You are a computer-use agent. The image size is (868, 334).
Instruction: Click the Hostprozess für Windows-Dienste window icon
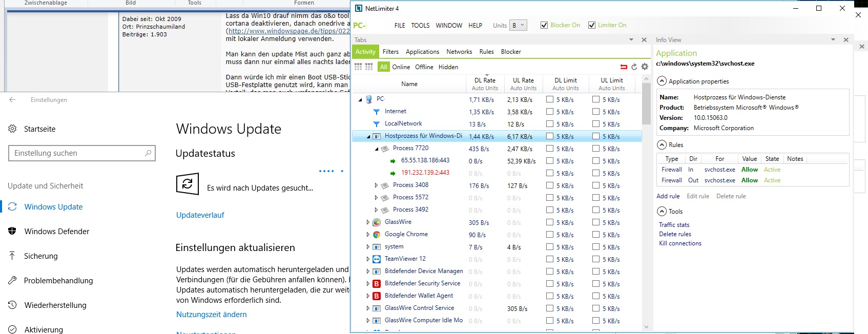pos(377,136)
